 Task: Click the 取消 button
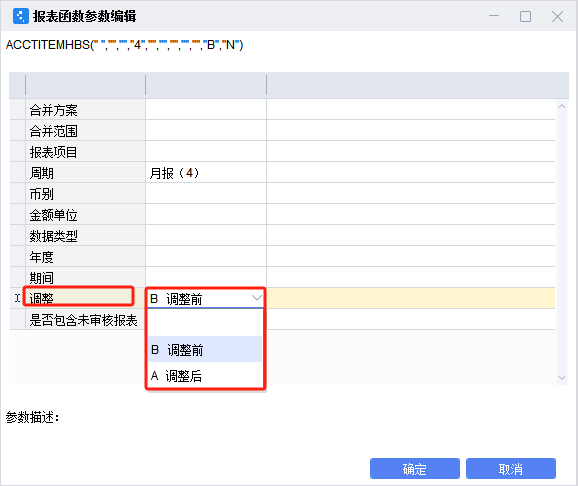[x=511, y=469]
